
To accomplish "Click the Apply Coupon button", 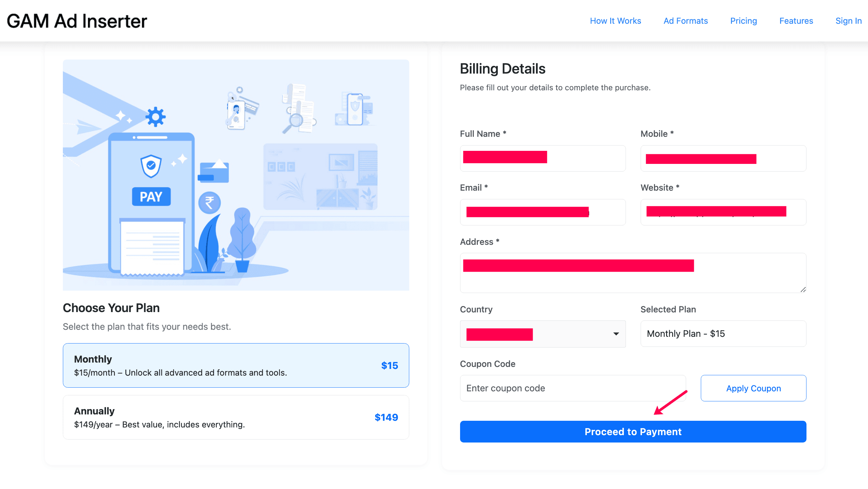I will (x=754, y=389).
